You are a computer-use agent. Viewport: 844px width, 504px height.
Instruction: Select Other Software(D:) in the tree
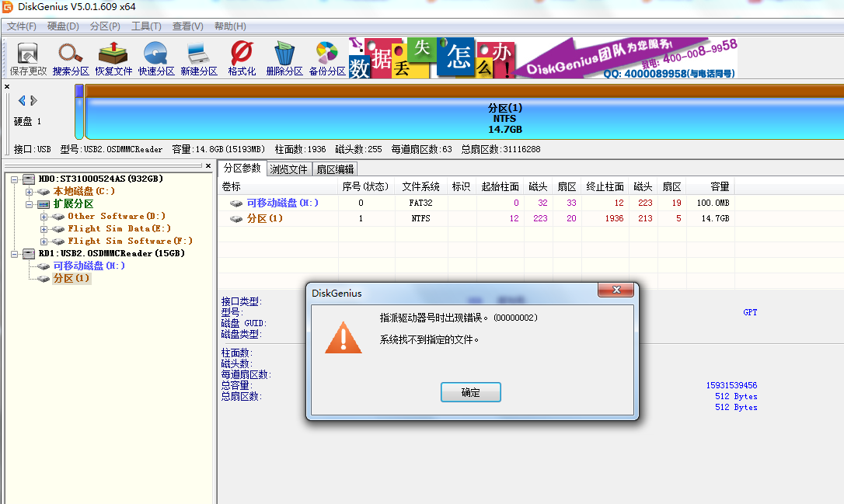click(117, 216)
